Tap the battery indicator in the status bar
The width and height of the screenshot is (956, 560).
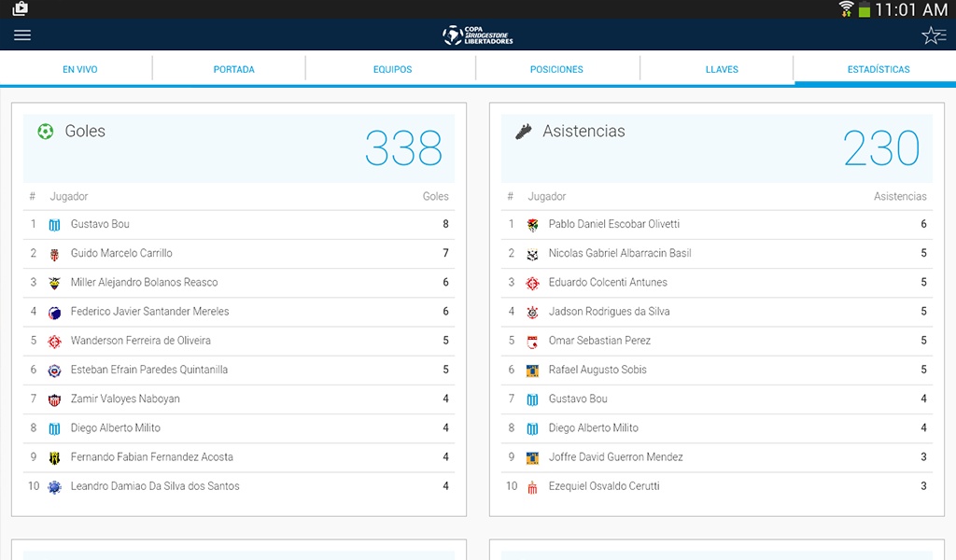(864, 9)
